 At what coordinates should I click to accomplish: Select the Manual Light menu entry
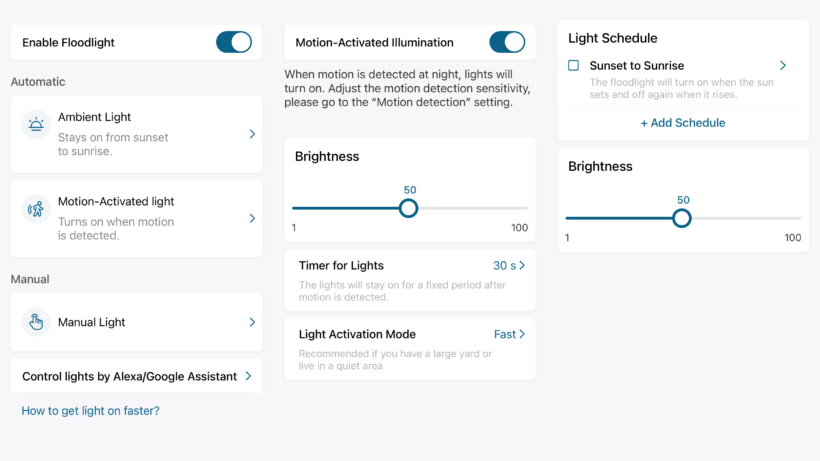tap(136, 322)
